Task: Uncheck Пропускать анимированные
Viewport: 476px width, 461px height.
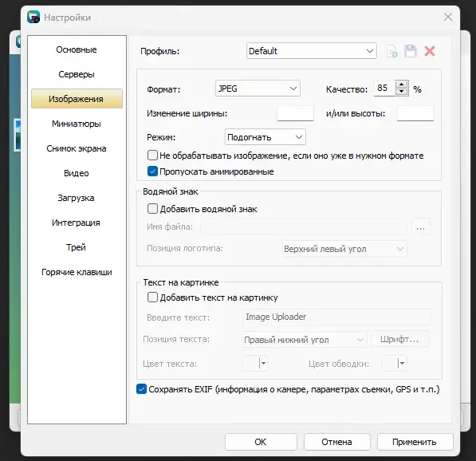Action: pyautogui.click(x=152, y=171)
